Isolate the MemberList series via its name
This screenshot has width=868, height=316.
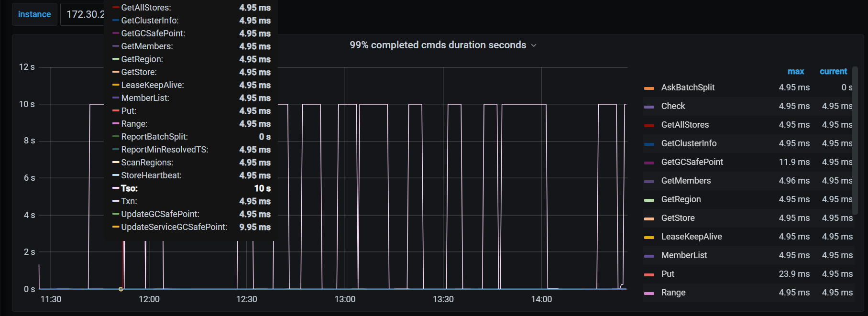pyautogui.click(x=684, y=255)
